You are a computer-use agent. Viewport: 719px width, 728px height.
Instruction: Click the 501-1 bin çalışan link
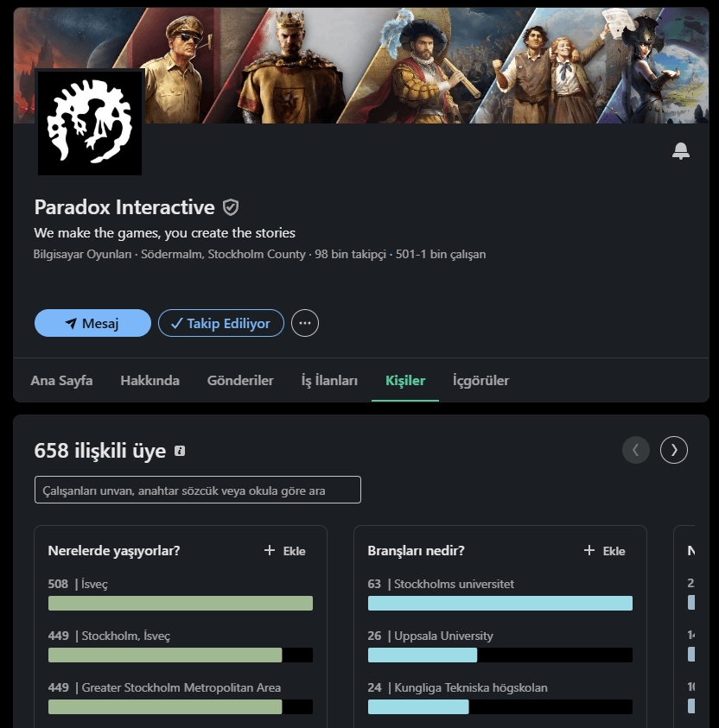pyautogui.click(x=441, y=255)
